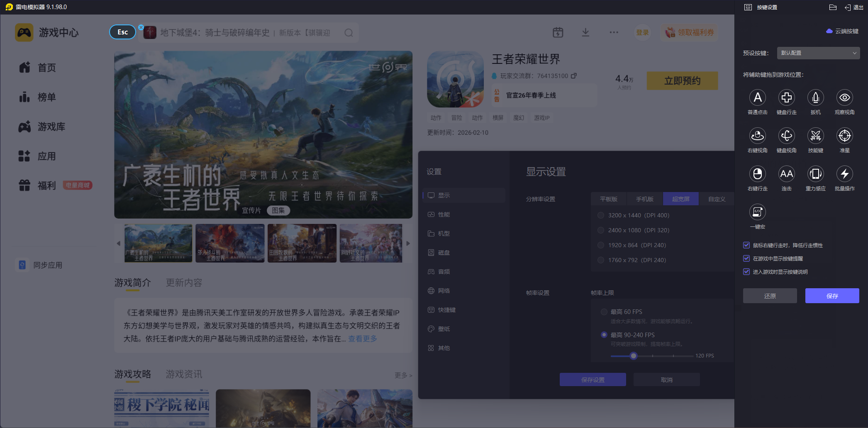The height and width of the screenshot is (428, 868).
Task: Open 应用 apps in sidebar
Action: (x=37, y=156)
